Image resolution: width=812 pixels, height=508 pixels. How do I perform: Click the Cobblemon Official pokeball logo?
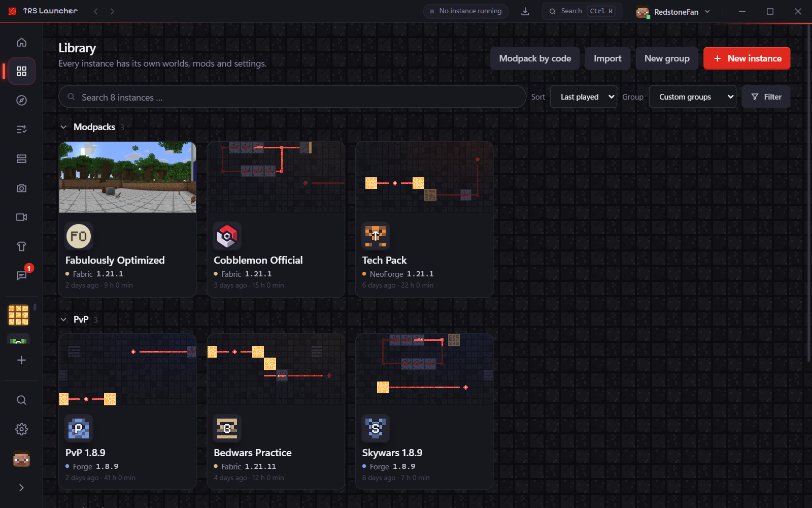(227, 236)
